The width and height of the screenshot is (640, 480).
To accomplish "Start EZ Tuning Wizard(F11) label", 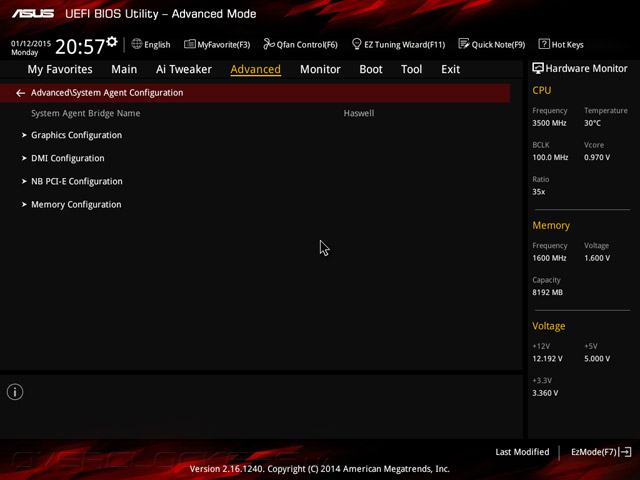I will tap(404, 44).
